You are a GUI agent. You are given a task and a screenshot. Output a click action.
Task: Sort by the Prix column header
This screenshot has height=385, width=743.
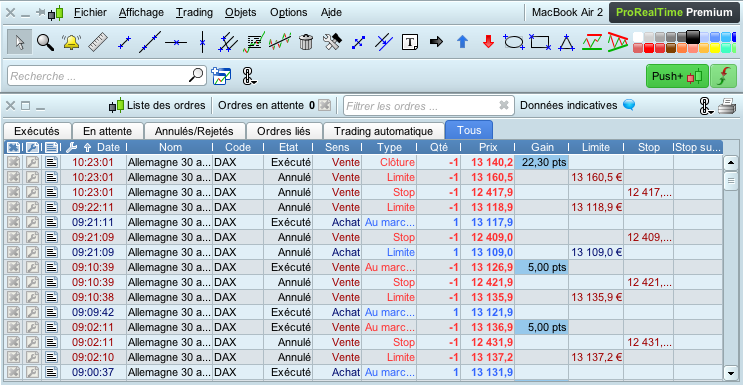488,147
